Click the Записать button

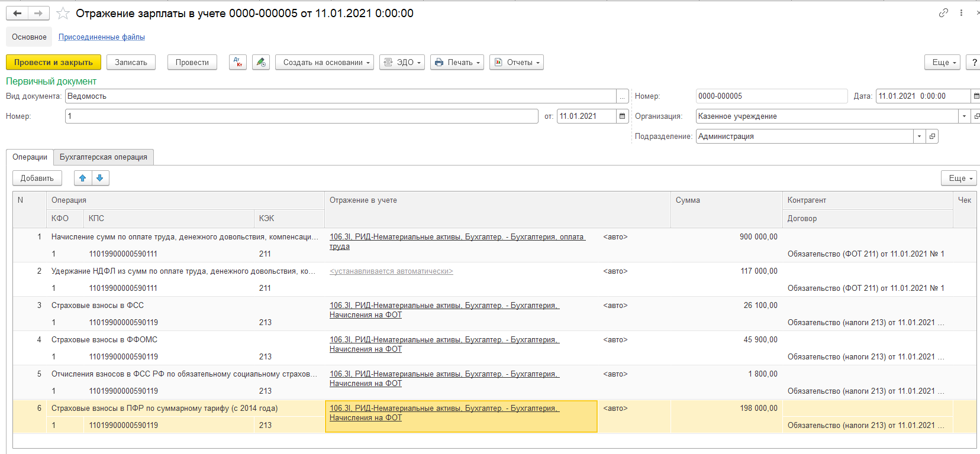tap(131, 62)
